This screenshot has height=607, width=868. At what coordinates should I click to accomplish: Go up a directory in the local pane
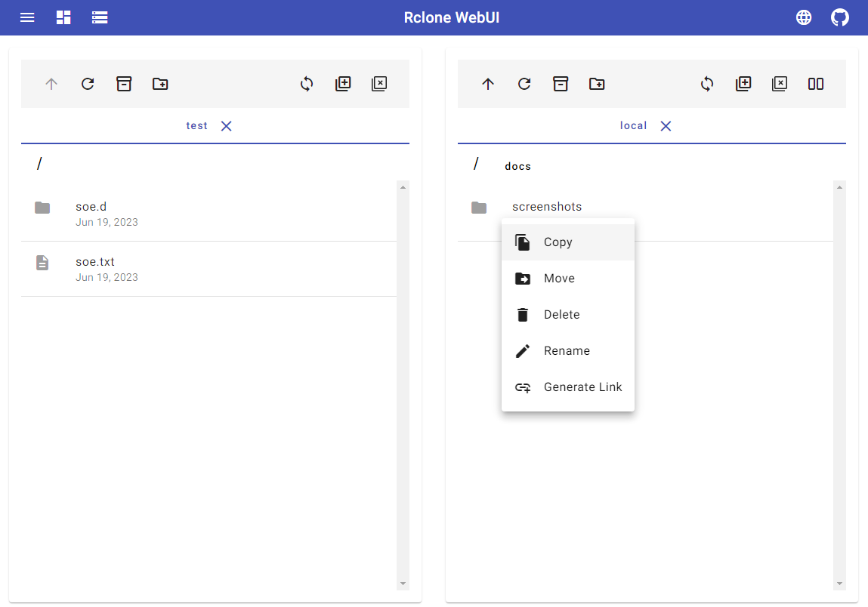(488, 84)
